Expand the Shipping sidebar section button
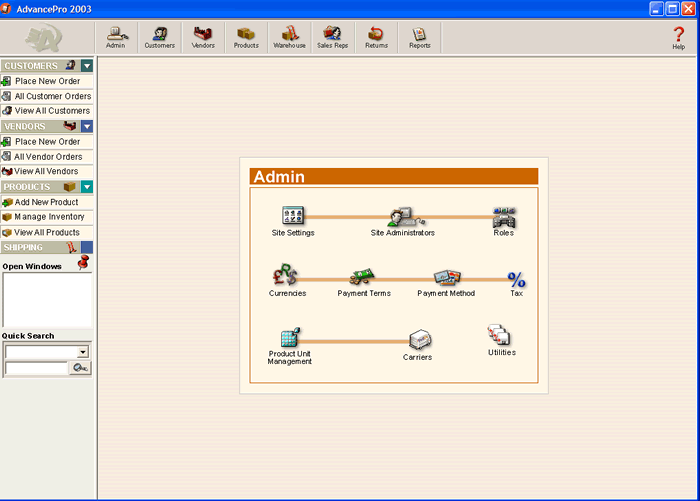This screenshot has width=700, height=501. click(x=87, y=247)
